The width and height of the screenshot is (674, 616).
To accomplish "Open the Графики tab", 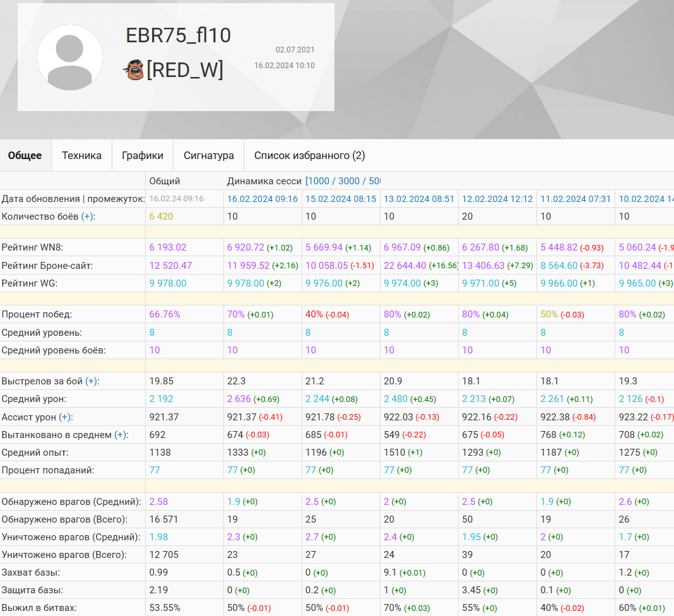I will (x=143, y=155).
